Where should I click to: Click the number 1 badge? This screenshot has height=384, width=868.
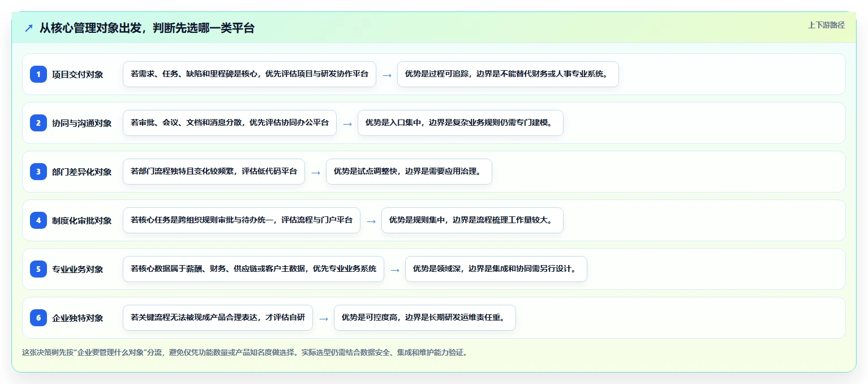38,74
